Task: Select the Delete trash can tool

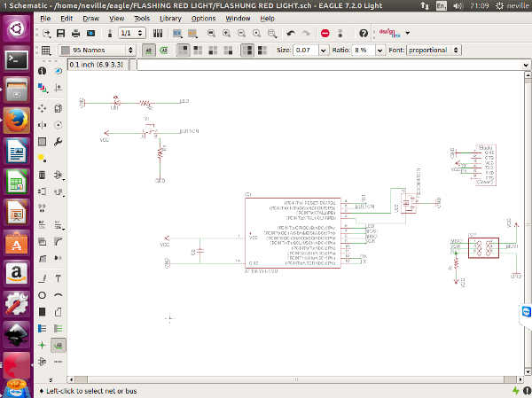Action: (42, 175)
